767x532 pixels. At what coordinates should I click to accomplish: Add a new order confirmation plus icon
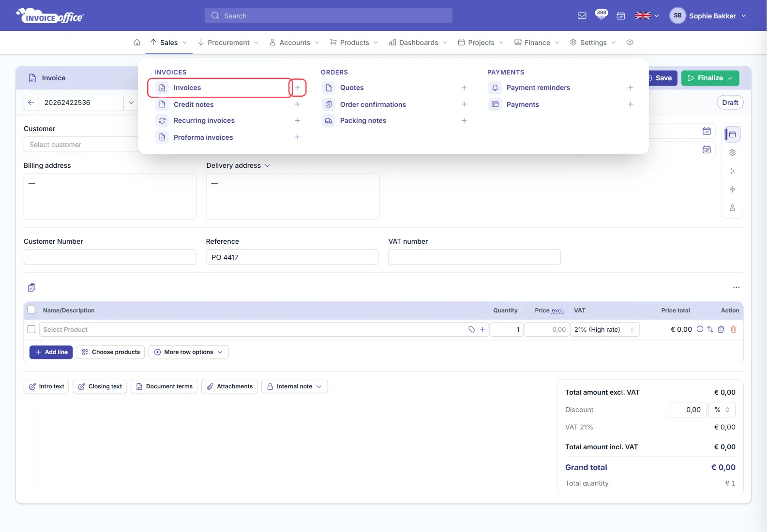(464, 104)
